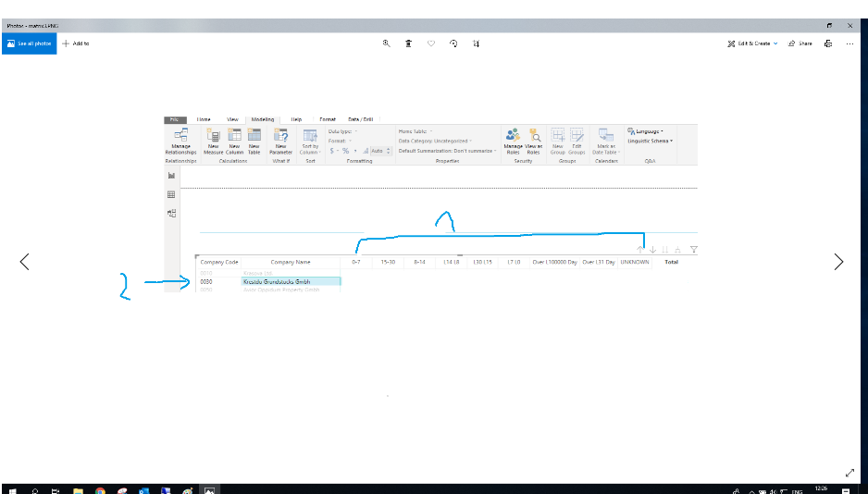Expand the Language dropdown in Q&A group
868x494 pixels.
pos(646,131)
